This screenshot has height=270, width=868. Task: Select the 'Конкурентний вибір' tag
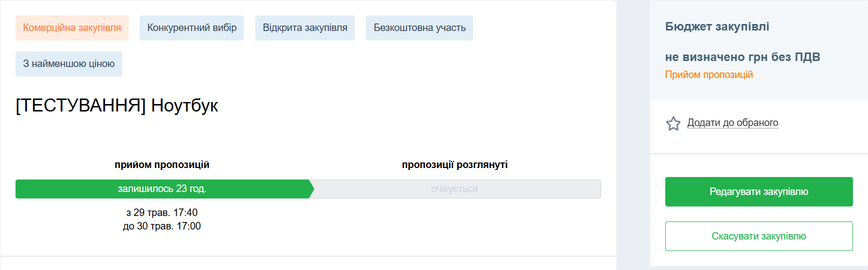tap(192, 28)
